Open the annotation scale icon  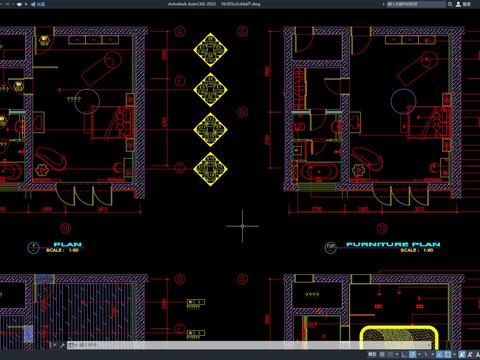pos(462,354)
